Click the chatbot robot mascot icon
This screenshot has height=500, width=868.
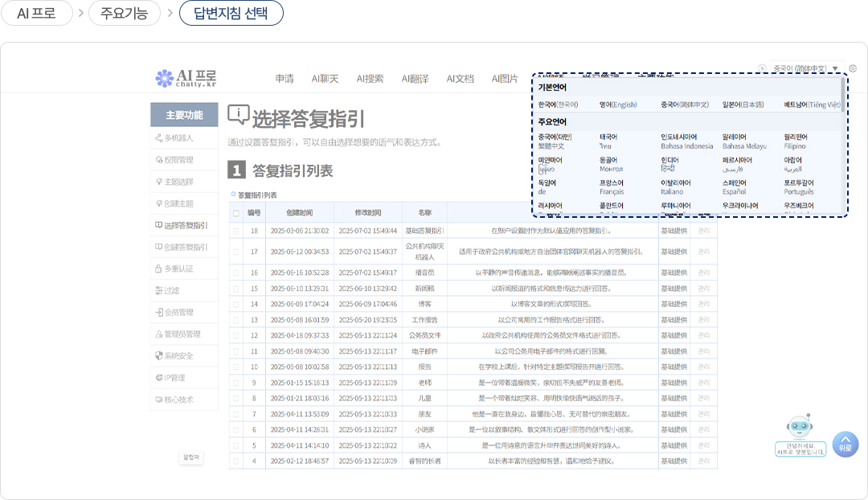(x=799, y=428)
